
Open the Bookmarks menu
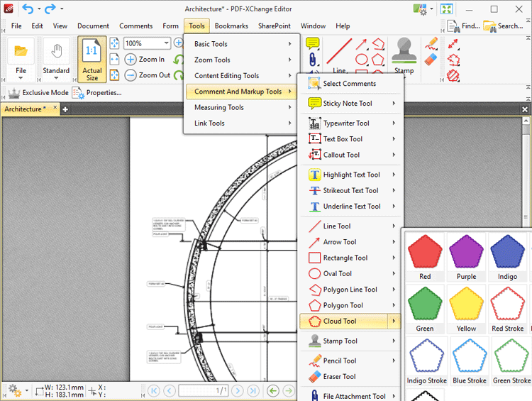[231, 26]
